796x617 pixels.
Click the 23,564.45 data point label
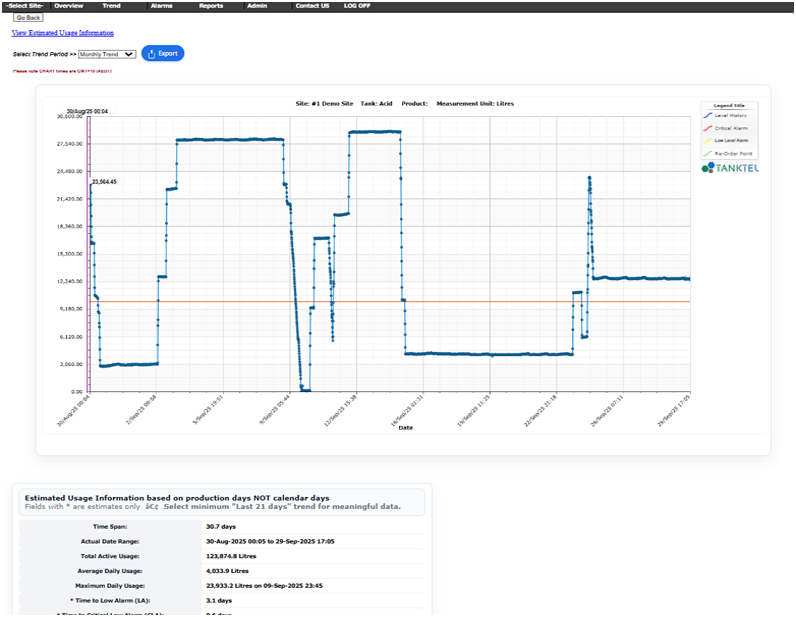point(104,182)
